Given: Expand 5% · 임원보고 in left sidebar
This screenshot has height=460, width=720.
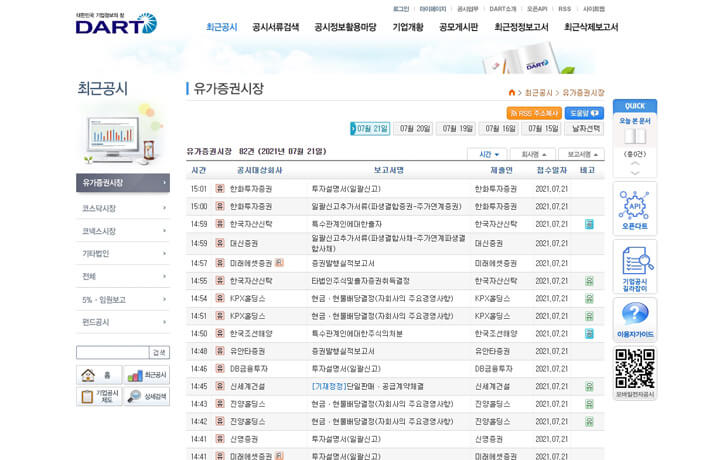Looking at the screenshot, I should (123, 300).
